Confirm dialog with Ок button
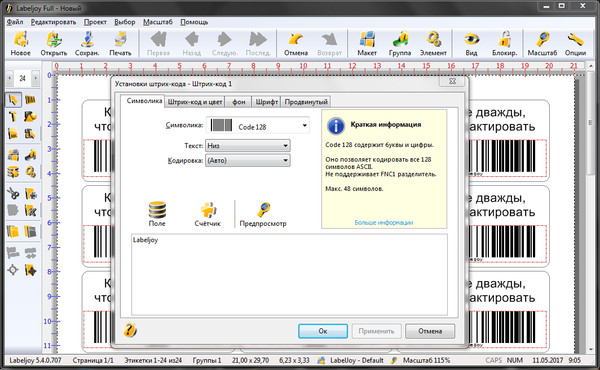600x370 pixels. pos(323,331)
